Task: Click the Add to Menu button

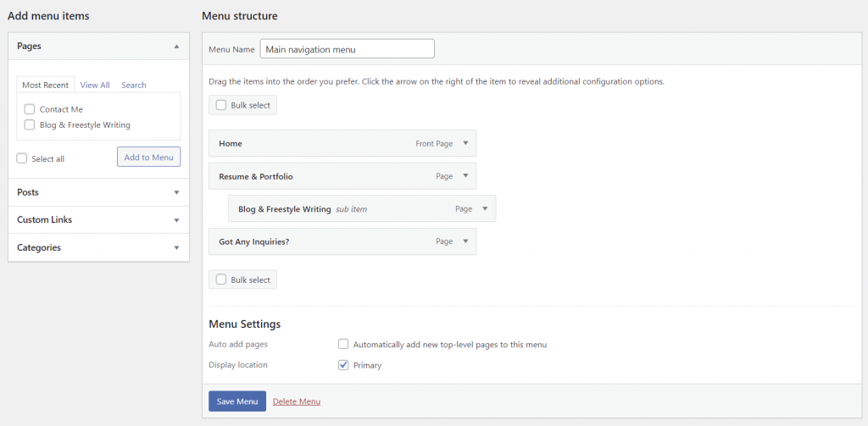Action: click(x=148, y=157)
